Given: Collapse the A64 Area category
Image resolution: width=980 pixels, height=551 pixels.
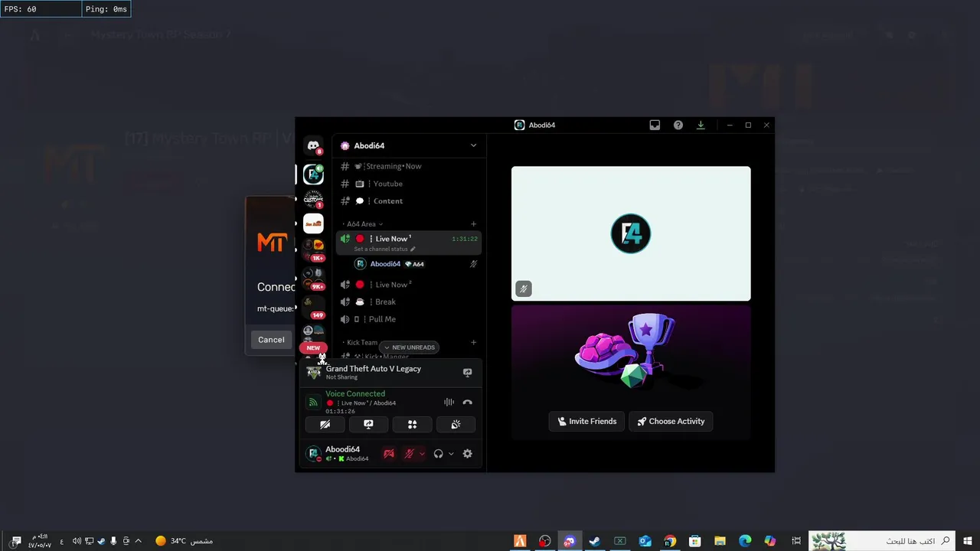Looking at the screenshot, I should coord(361,224).
